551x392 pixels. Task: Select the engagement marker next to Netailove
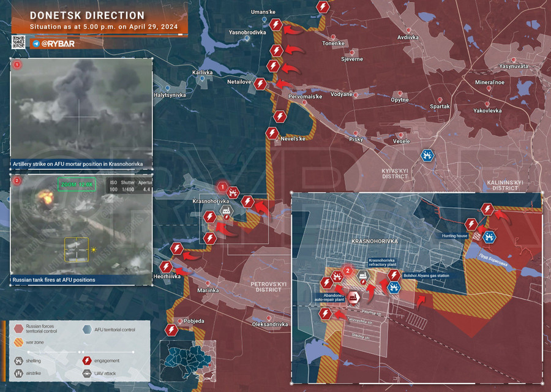tap(261, 84)
